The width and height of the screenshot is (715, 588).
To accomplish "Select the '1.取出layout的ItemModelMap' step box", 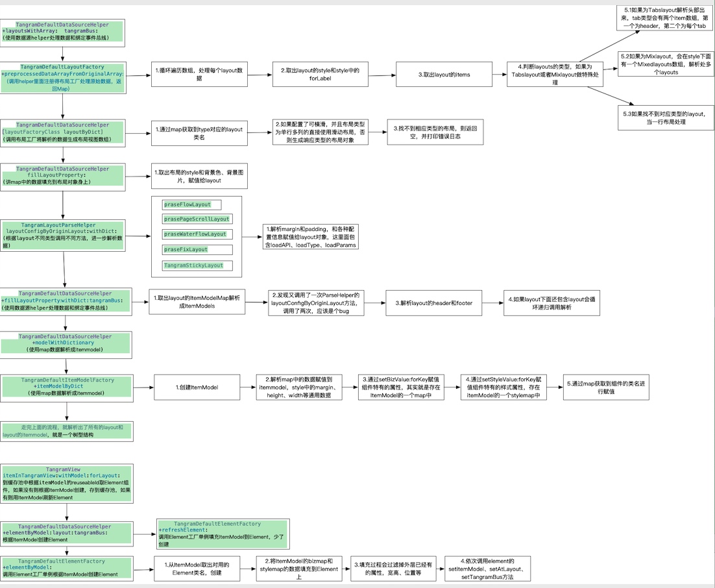I will pyautogui.click(x=197, y=302).
